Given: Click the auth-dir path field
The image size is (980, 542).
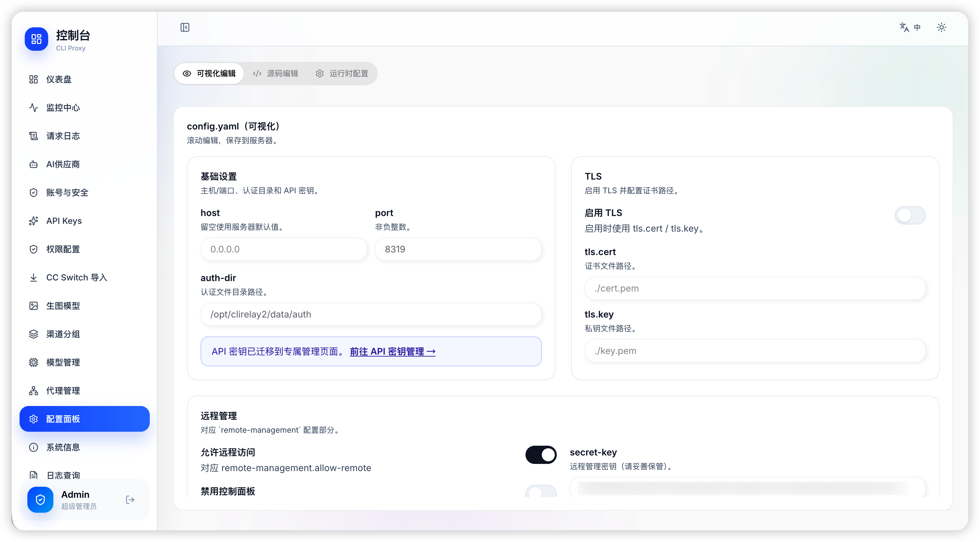Looking at the screenshot, I should tap(371, 314).
